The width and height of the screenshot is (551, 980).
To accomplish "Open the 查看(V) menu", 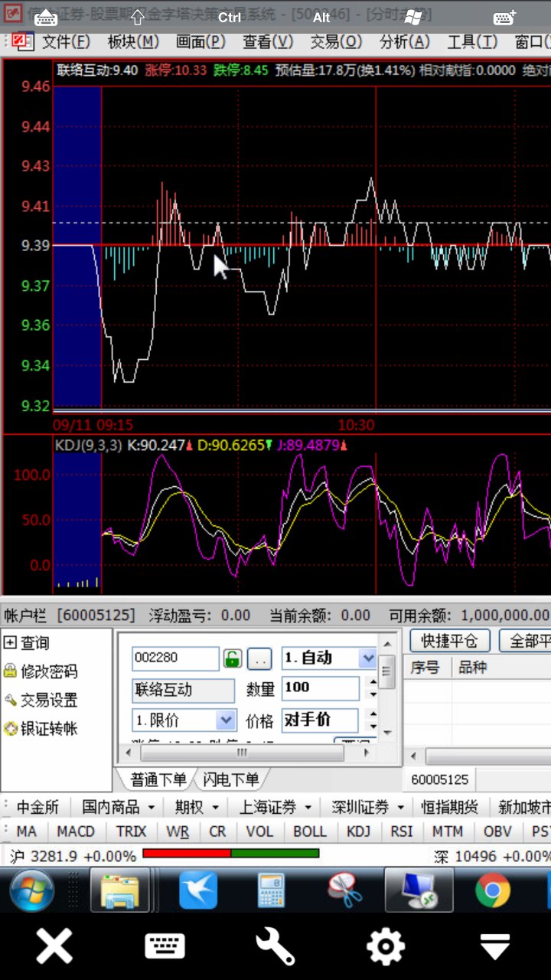I will coord(268,41).
